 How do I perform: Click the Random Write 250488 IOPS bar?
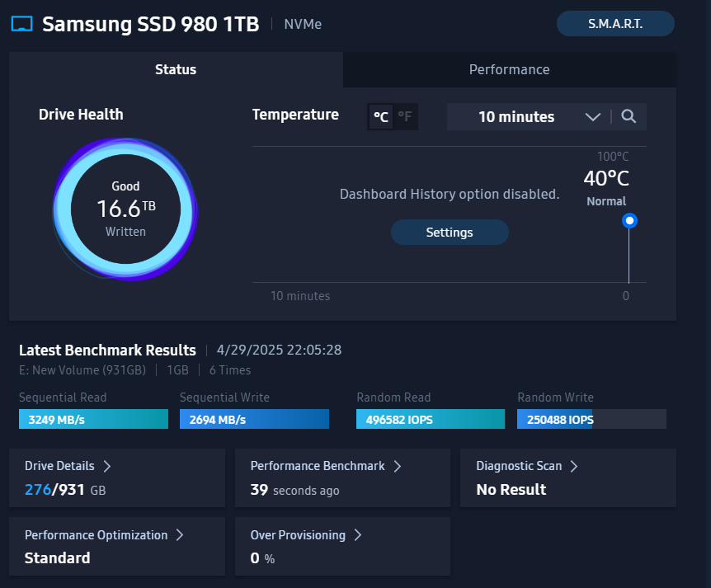591,420
